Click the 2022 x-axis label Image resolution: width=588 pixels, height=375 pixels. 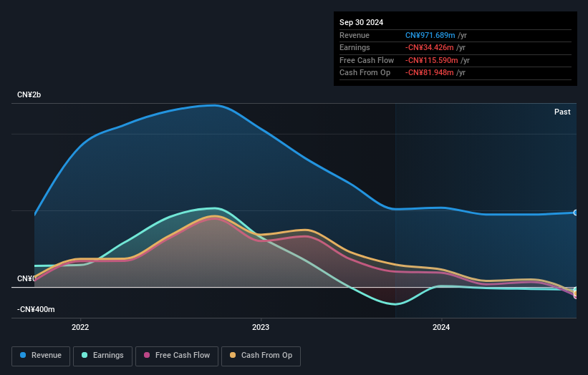[80, 328]
